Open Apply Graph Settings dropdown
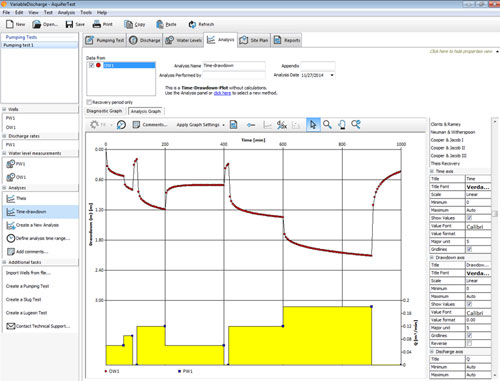This screenshot has height=381, width=500. click(200, 125)
